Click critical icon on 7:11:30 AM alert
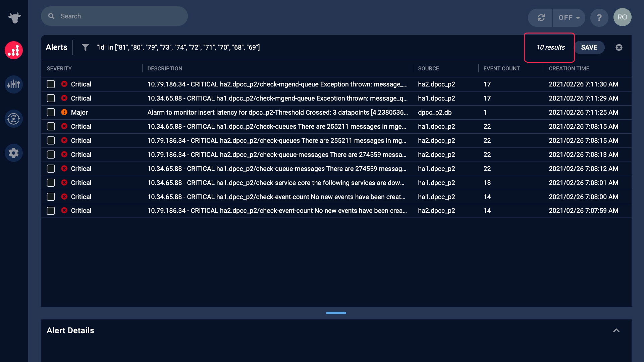Screen dimensions: 644x362 point(64,84)
